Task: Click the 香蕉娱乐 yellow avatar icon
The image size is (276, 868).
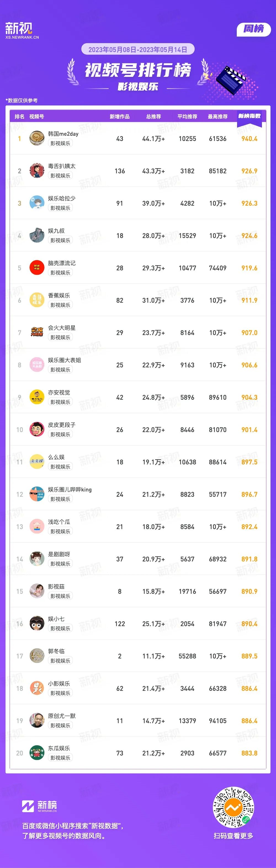Action: (x=37, y=300)
